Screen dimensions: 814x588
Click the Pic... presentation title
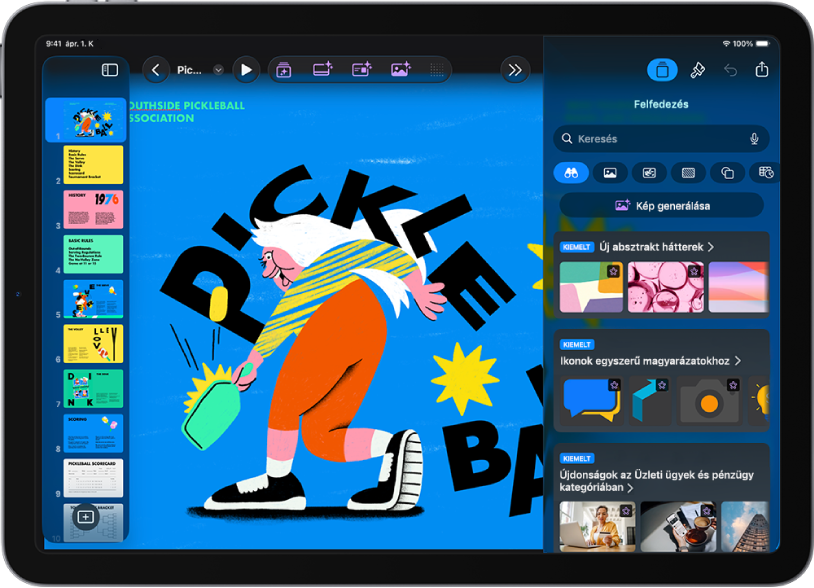[189, 70]
